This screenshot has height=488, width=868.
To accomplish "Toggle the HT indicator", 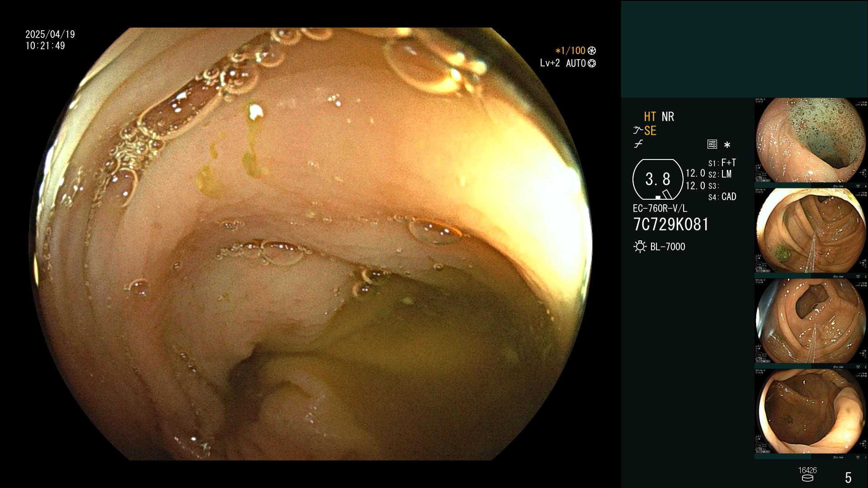I will pyautogui.click(x=650, y=117).
